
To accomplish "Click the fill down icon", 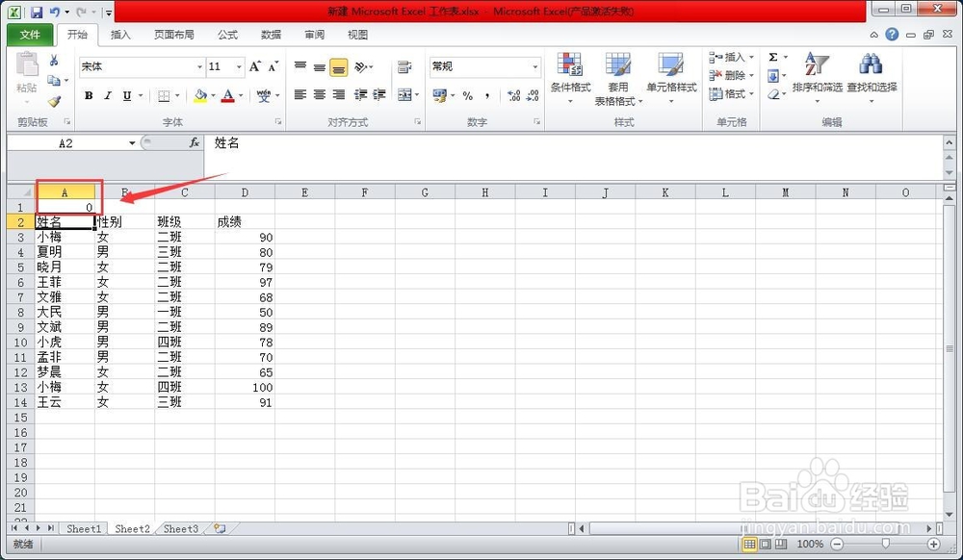I will coord(773,75).
